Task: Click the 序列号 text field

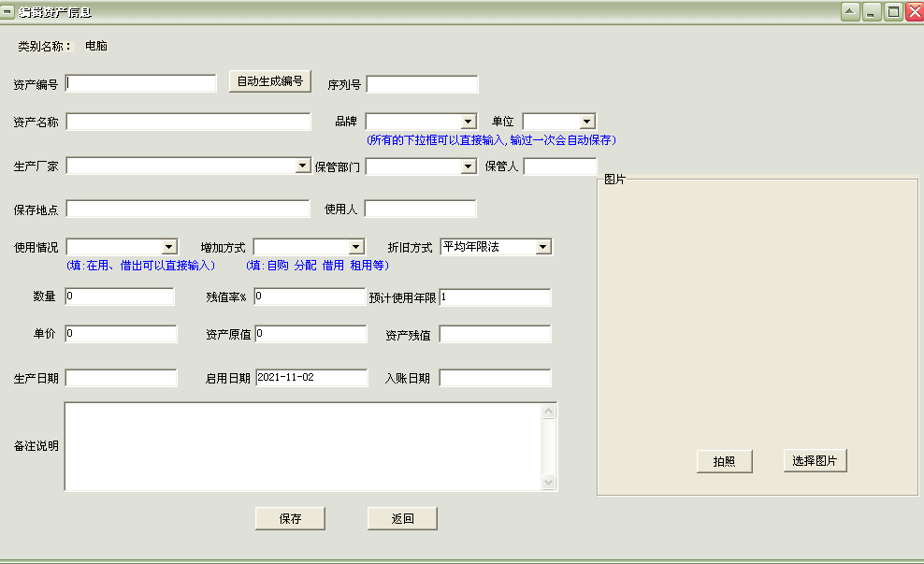Action: 422,84
